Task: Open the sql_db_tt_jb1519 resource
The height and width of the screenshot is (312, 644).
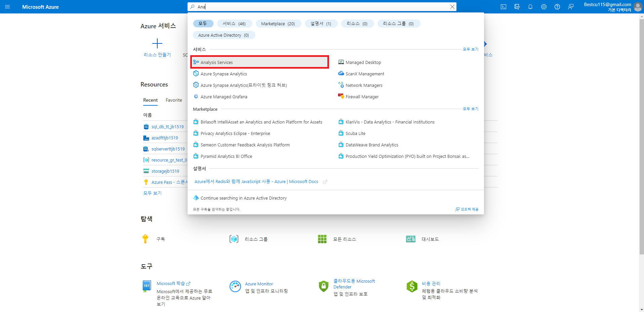Action: [167, 127]
